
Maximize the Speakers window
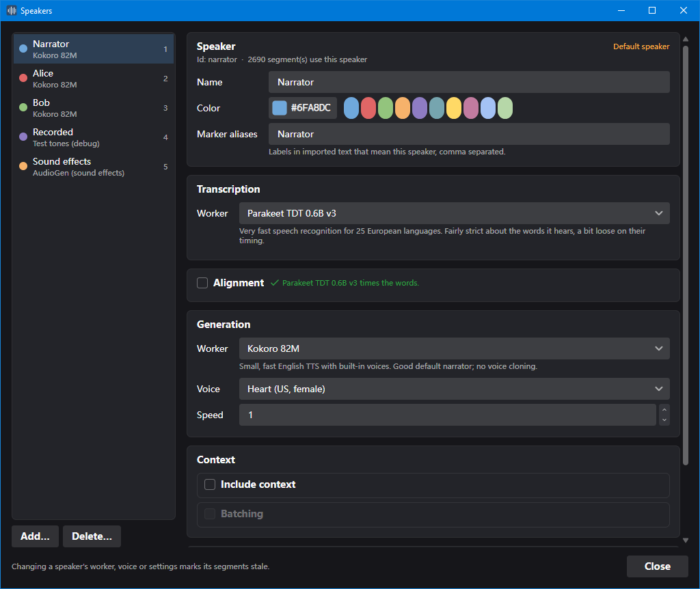652,10
